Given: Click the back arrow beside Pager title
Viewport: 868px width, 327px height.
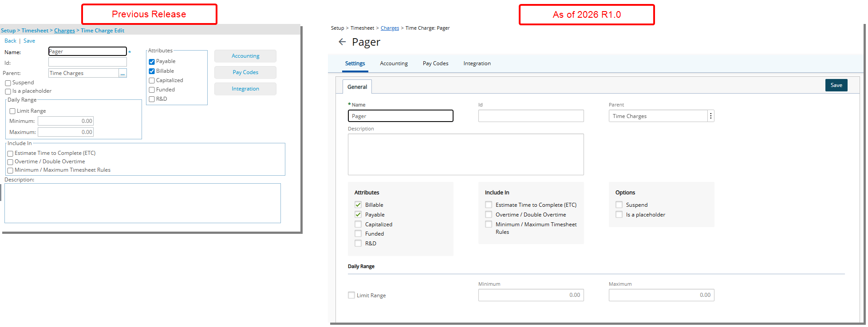Looking at the screenshot, I should tap(342, 42).
